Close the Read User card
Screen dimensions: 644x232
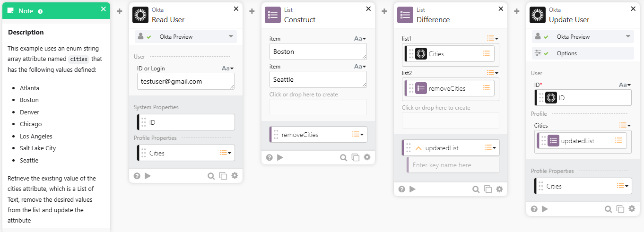click(236, 9)
